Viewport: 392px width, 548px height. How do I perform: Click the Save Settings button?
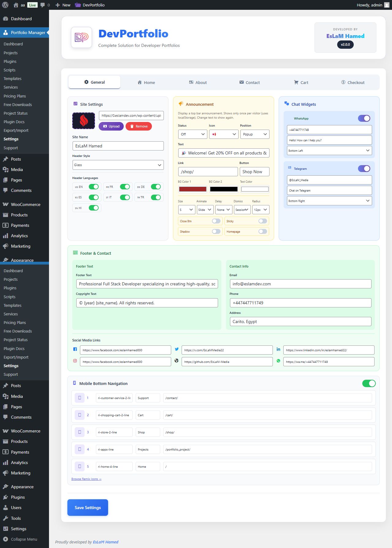(x=88, y=508)
